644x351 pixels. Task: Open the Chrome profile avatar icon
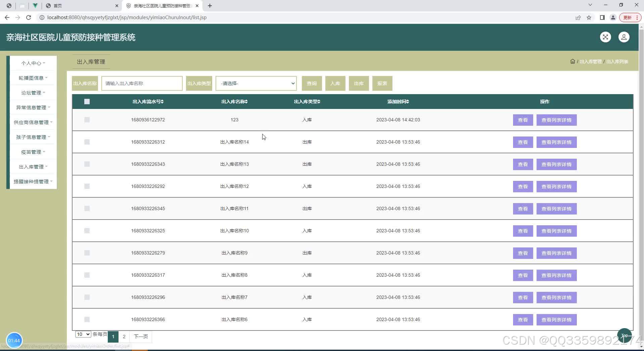click(x=613, y=17)
